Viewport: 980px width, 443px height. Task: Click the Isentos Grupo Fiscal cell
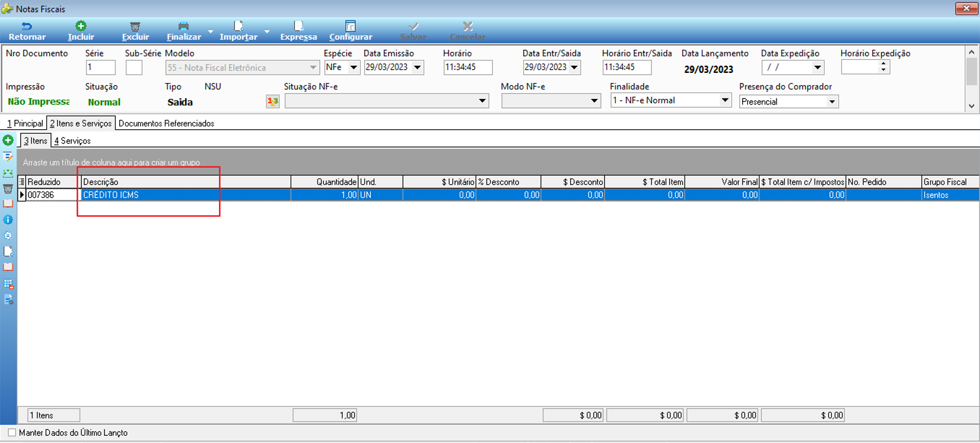pyautogui.click(x=950, y=195)
